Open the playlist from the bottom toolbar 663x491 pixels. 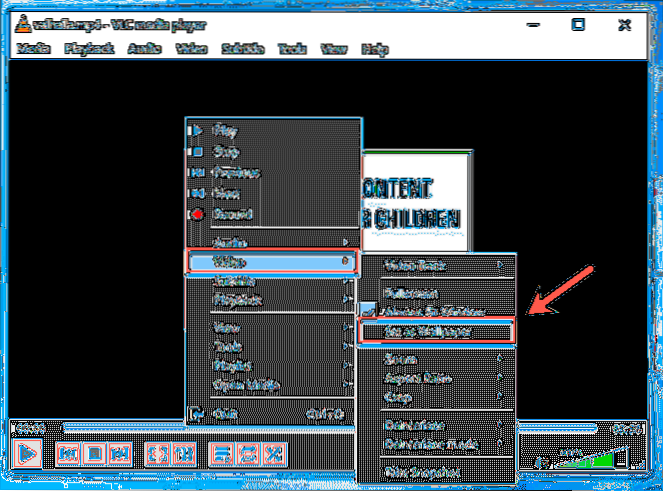[x=221, y=453]
